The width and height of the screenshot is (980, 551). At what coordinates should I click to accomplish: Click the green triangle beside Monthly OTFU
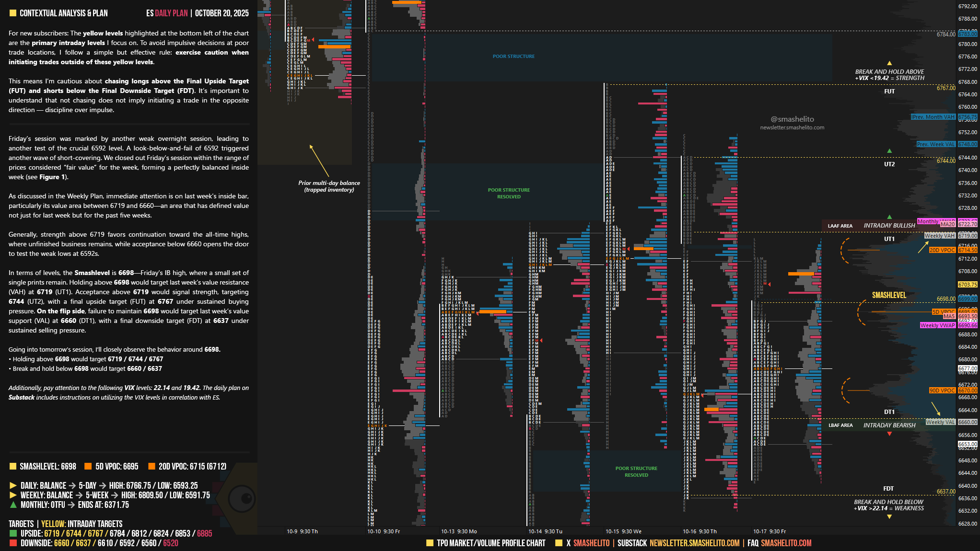pyautogui.click(x=13, y=505)
